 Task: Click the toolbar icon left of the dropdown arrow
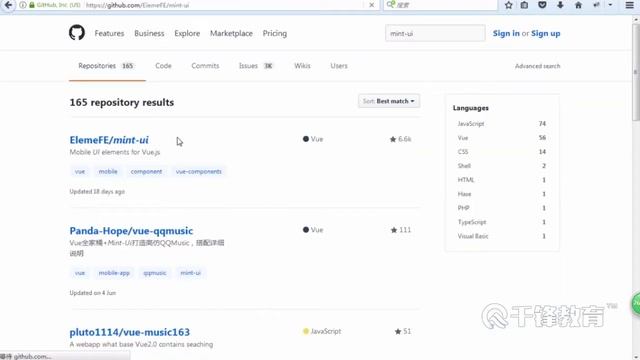click(x=596, y=5)
